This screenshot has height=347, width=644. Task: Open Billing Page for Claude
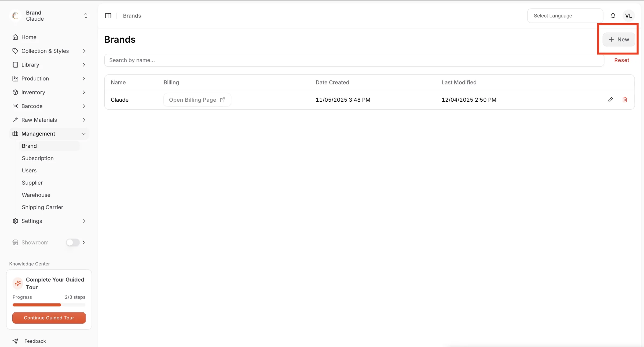point(197,100)
